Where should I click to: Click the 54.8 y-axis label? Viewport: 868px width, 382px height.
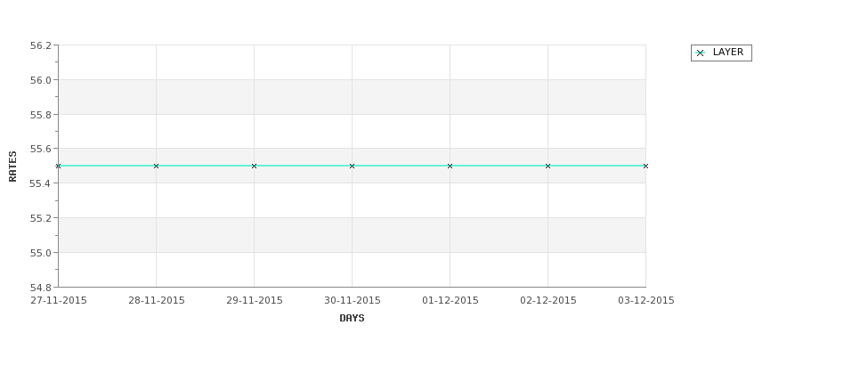pyautogui.click(x=40, y=288)
